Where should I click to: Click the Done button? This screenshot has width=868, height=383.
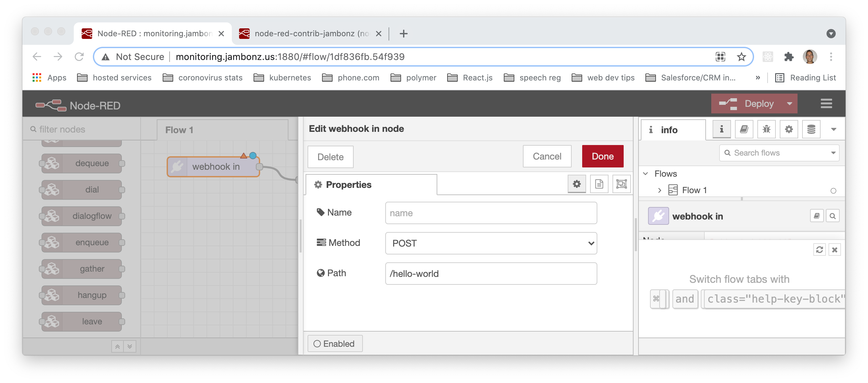(603, 156)
